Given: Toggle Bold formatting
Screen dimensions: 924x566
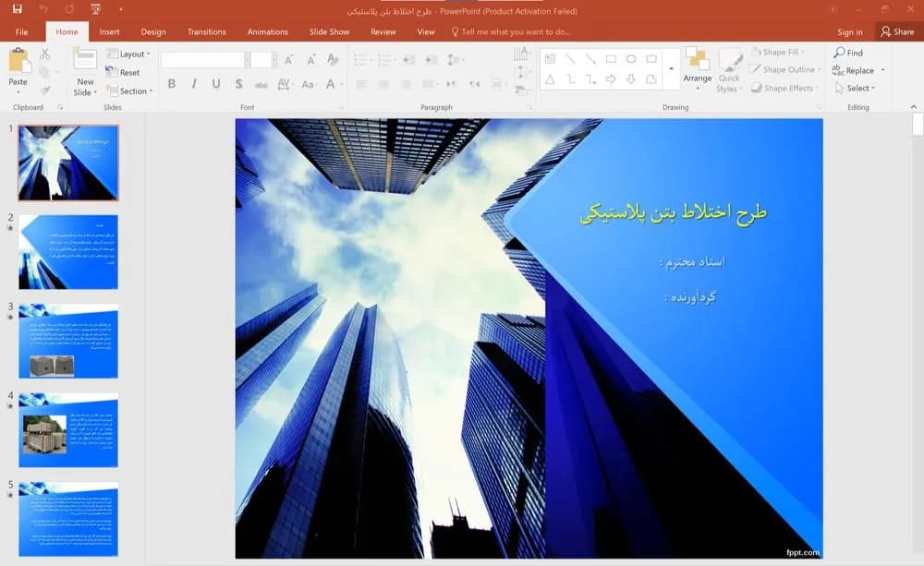Looking at the screenshot, I should 172,84.
